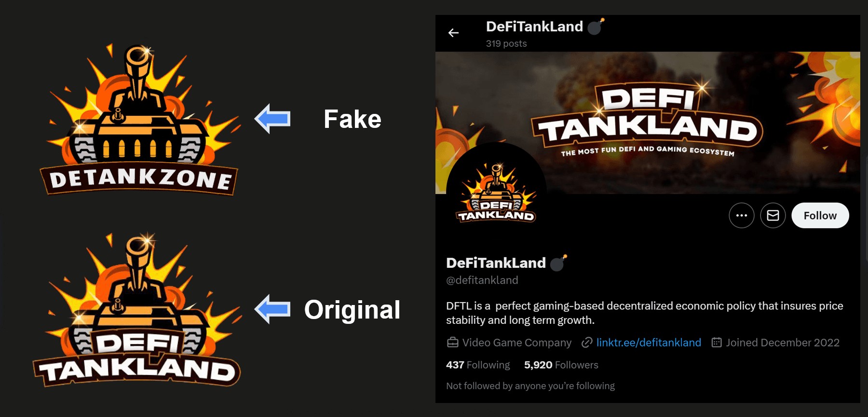This screenshot has width=868, height=417.
Task: Click the envelope message icon
Action: coord(773,215)
